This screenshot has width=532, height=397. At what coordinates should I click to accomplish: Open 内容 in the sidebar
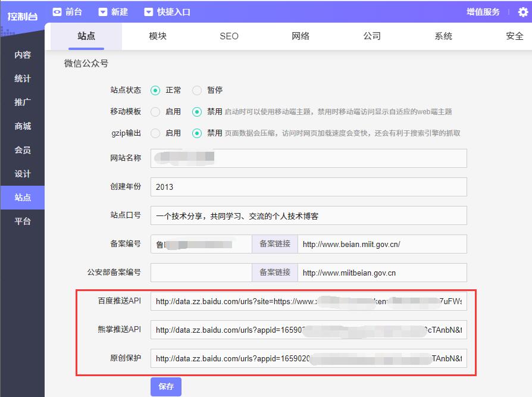[23, 55]
